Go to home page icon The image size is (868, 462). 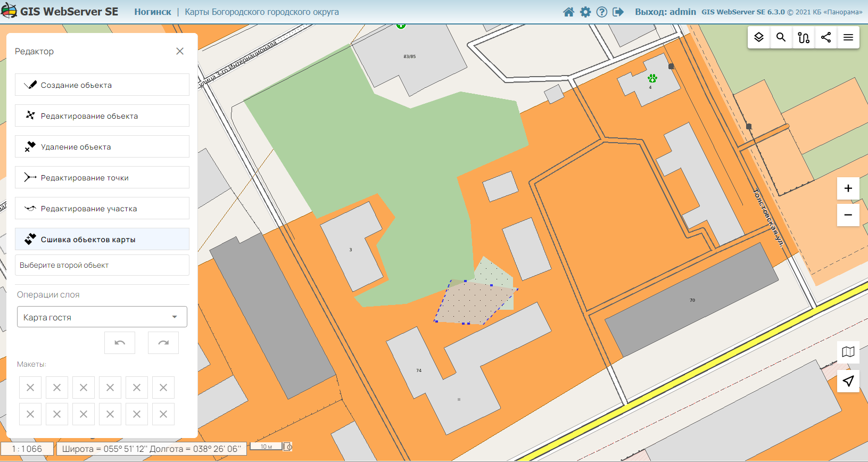coord(568,12)
